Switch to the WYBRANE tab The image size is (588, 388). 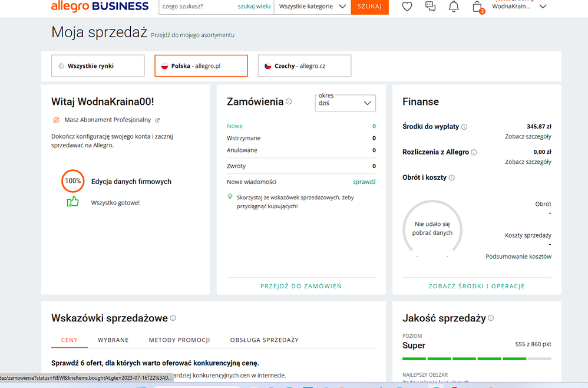113,340
